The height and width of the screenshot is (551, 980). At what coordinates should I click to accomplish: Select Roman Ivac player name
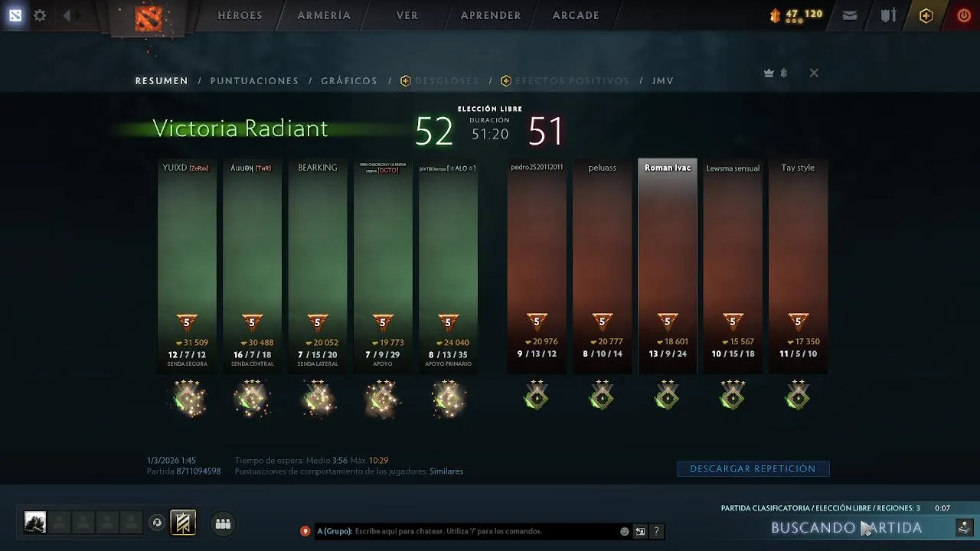(668, 168)
